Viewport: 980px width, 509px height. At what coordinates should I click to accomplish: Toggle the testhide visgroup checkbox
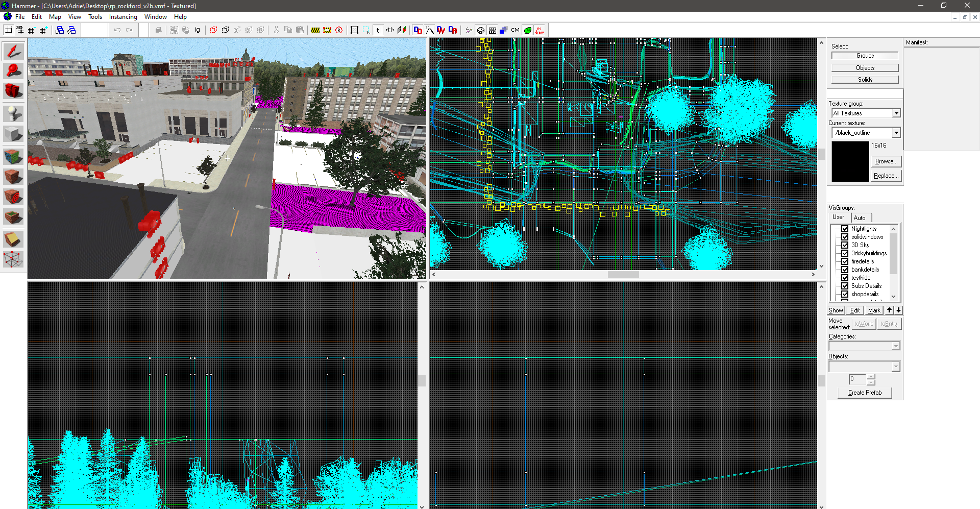[x=845, y=278]
